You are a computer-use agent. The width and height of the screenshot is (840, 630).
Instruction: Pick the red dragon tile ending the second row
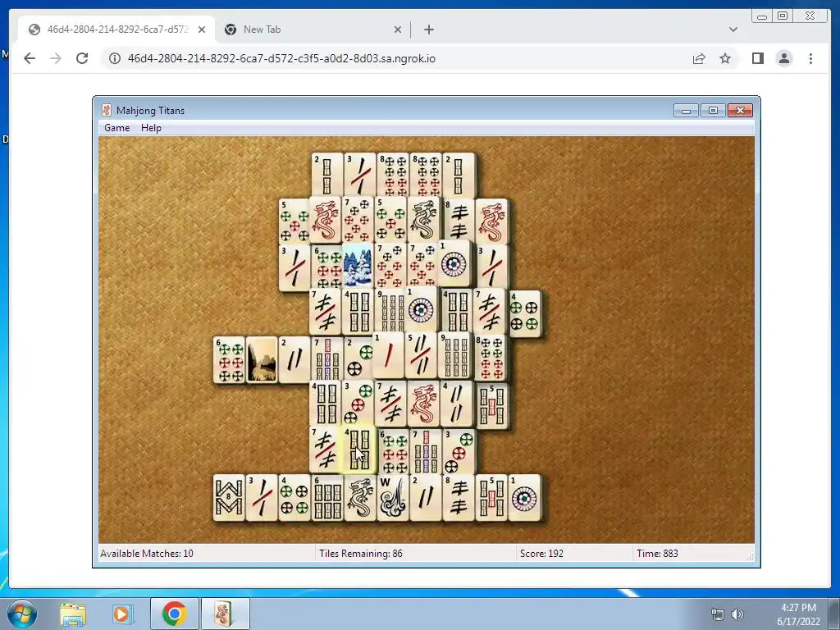(x=491, y=221)
